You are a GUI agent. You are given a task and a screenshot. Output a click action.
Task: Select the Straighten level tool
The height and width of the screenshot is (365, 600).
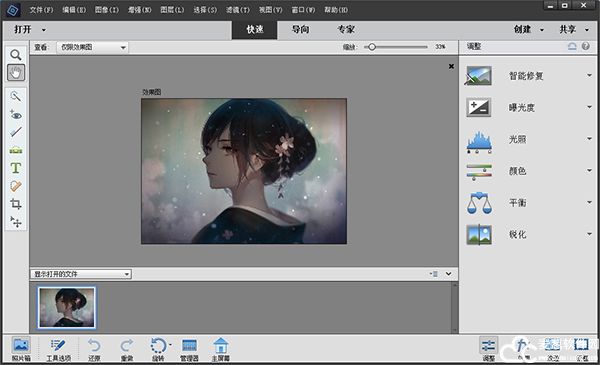click(x=16, y=150)
